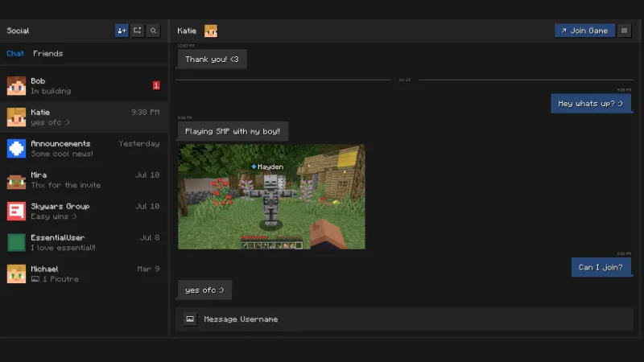
Task: Click the 'Yesterday' timestamp on Announcements
Action: [x=139, y=144]
